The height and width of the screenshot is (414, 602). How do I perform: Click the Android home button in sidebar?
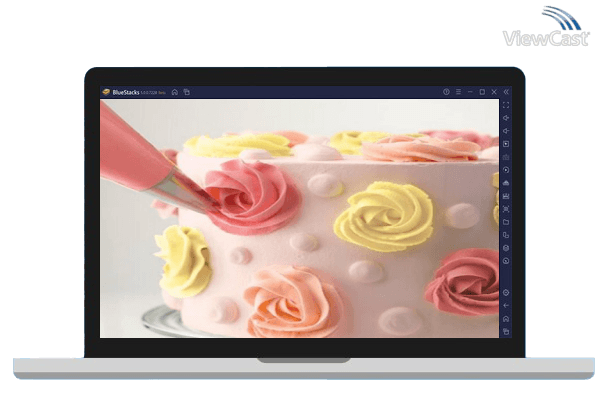tap(506, 319)
